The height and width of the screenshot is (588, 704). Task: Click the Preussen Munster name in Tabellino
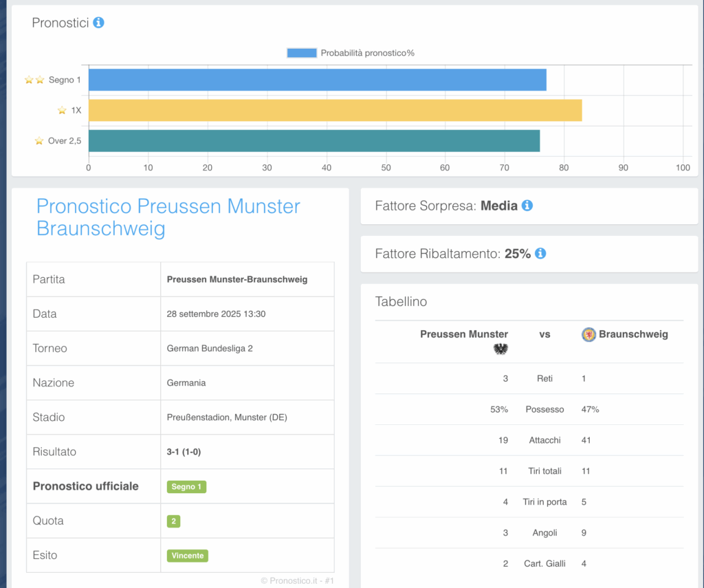464,334
